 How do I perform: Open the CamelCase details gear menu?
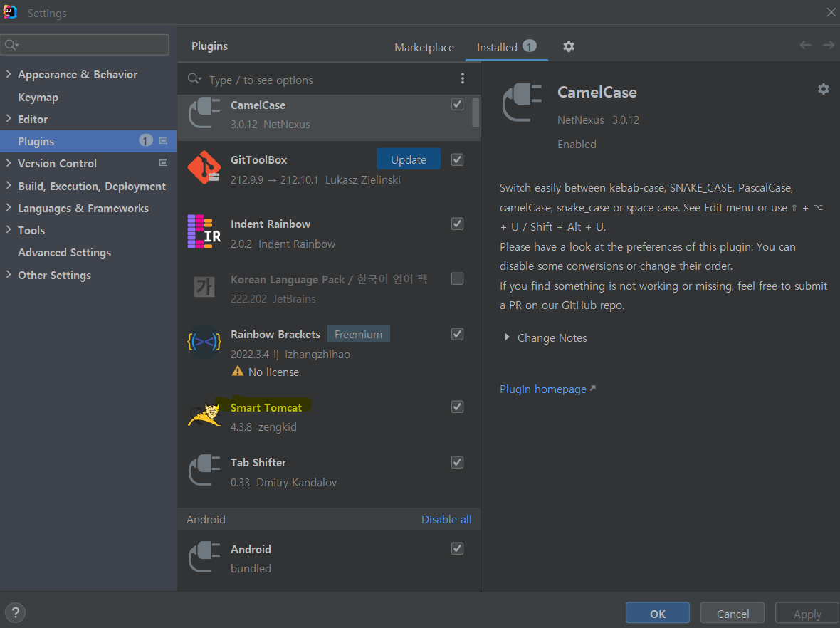click(x=824, y=89)
